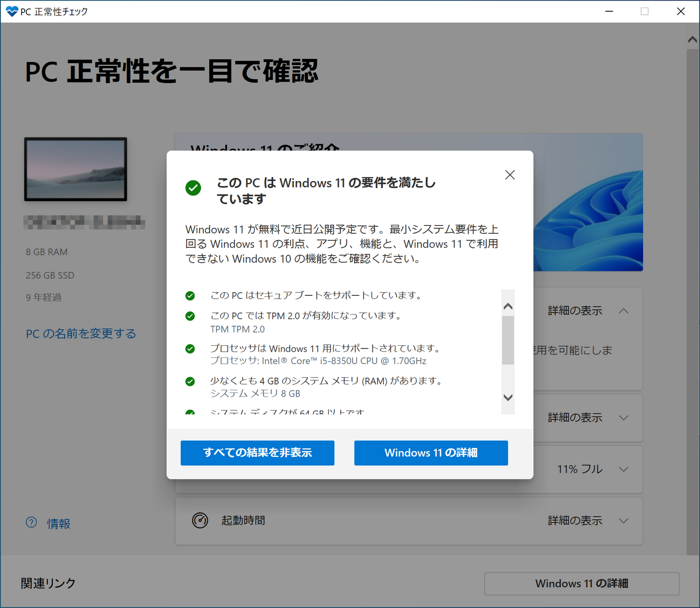Image resolution: width=700 pixels, height=608 pixels.
Task: Click the speedometer icon next to 起動時間
Action: 200,520
